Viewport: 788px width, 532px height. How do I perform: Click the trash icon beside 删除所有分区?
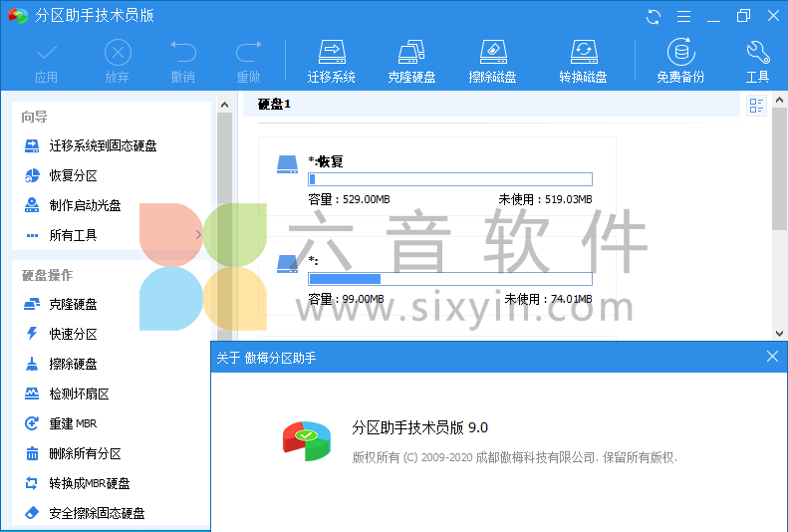coord(32,453)
